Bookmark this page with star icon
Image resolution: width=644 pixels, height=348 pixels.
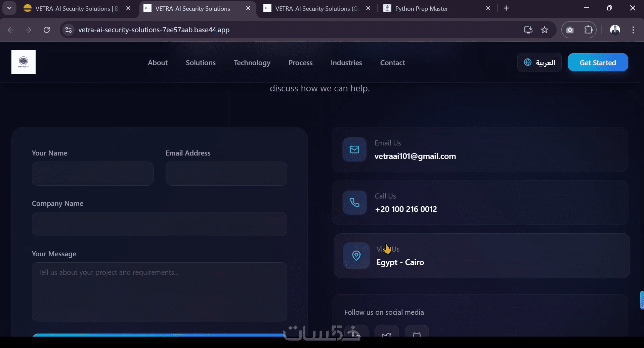tap(545, 30)
